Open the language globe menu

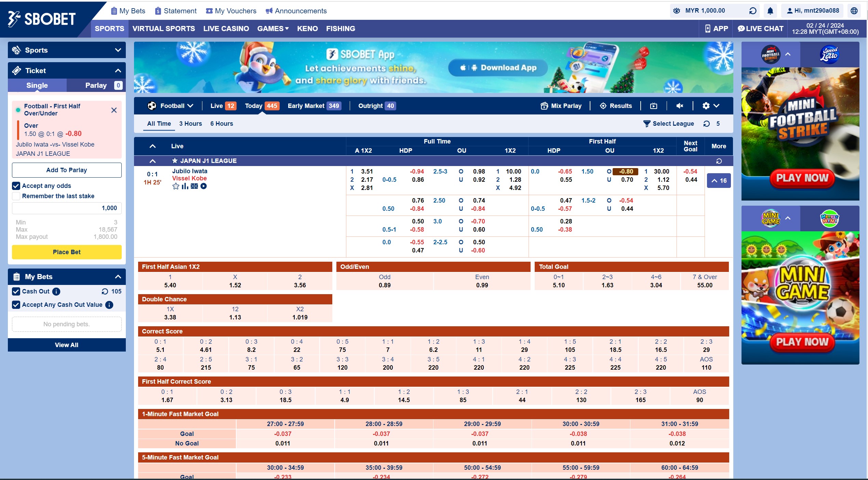pyautogui.click(x=854, y=11)
